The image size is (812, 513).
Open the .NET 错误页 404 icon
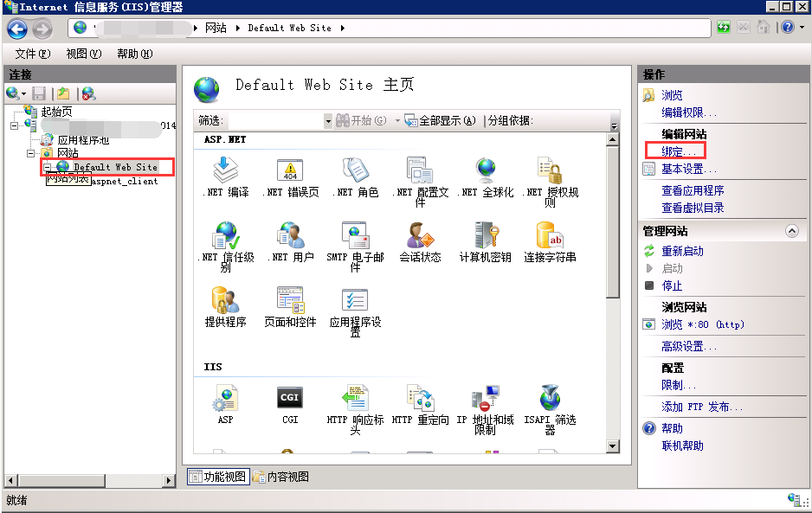pyautogui.click(x=290, y=171)
